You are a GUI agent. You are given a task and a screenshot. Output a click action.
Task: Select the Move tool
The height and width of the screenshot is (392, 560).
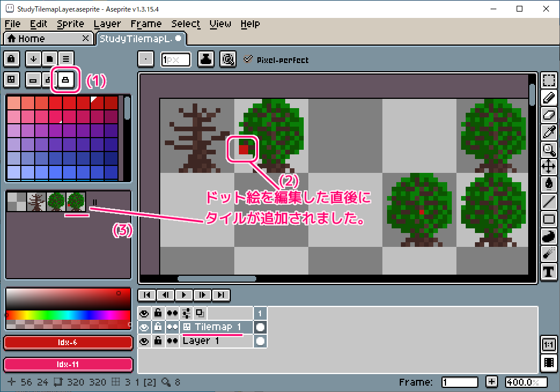tap(548, 167)
